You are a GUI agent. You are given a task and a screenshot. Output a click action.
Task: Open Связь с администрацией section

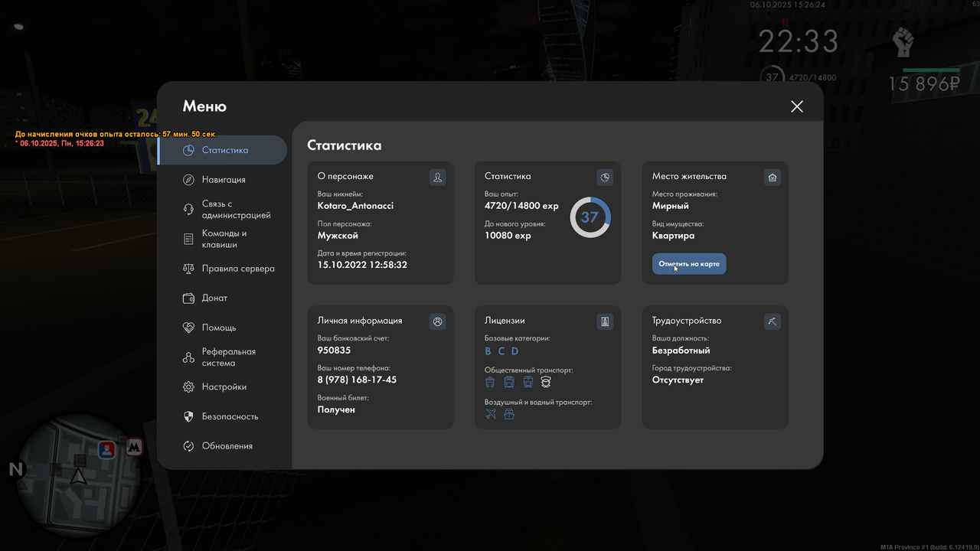pos(223,210)
